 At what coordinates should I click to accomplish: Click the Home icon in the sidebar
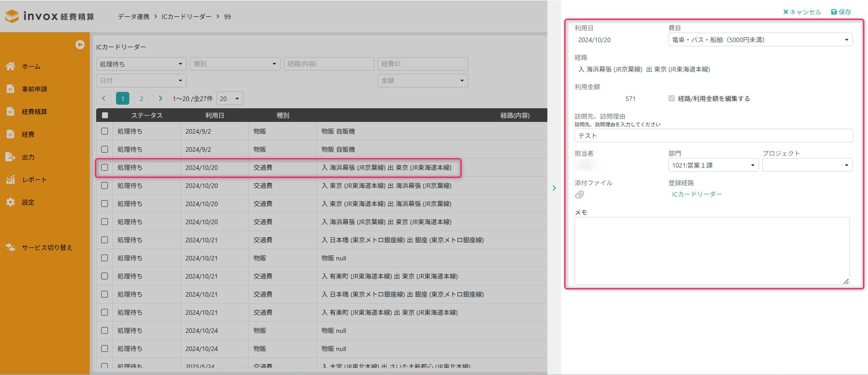coord(10,66)
